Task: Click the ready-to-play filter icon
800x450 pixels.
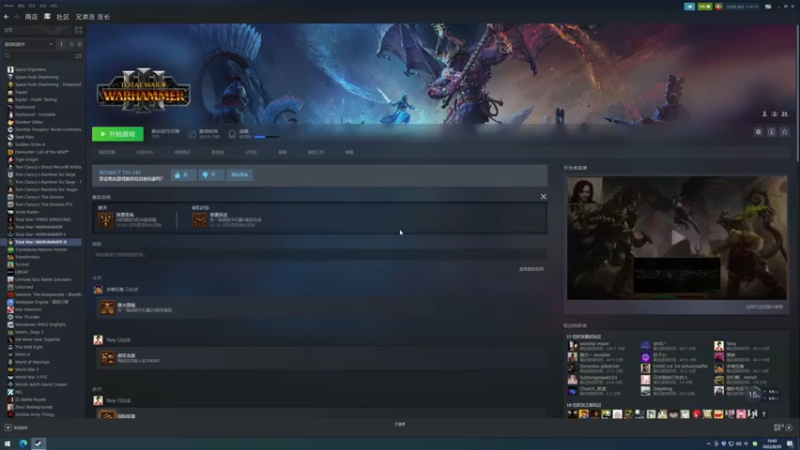Action: coord(79,44)
